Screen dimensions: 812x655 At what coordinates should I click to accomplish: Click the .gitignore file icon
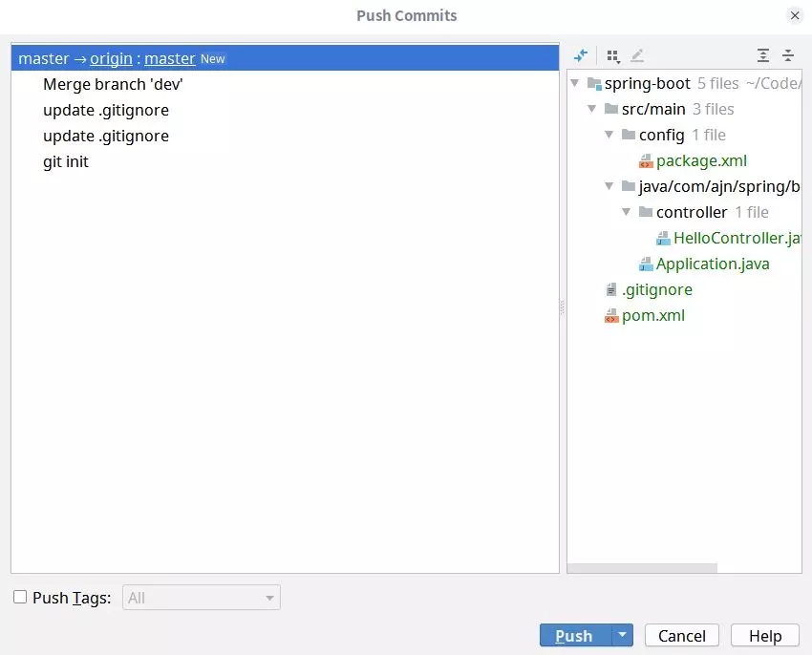611,290
